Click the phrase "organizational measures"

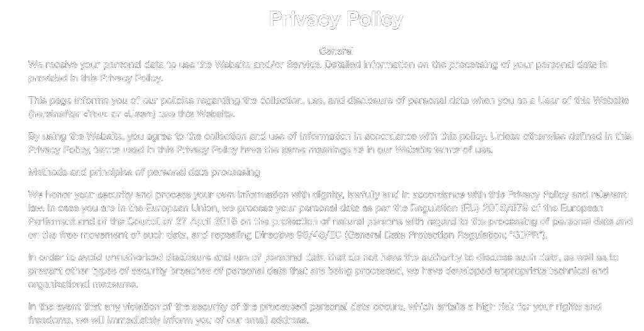tap(82, 284)
